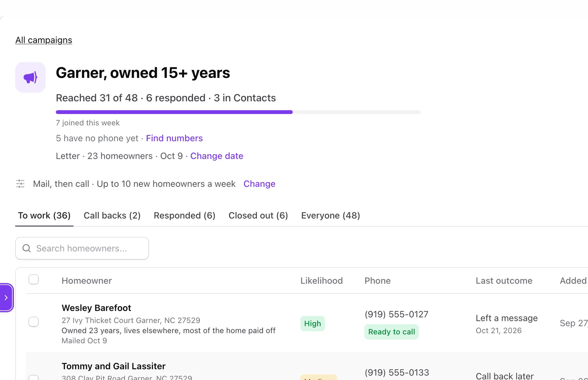Click the Mailed Oct 9 note
The image size is (588, 380).
(x=84, y=341)
